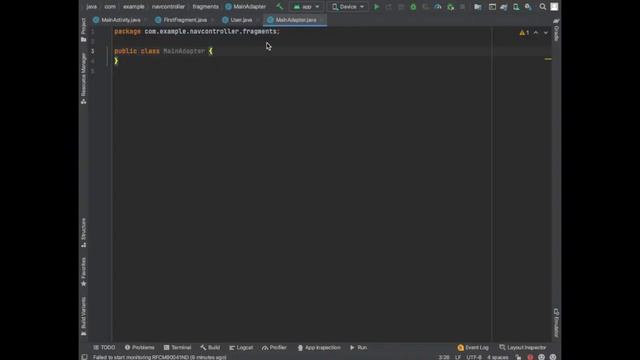The width and height of the screenshot is (640, 360).
Task: Switch to User.java tab
Action: [x=240, y=20]
